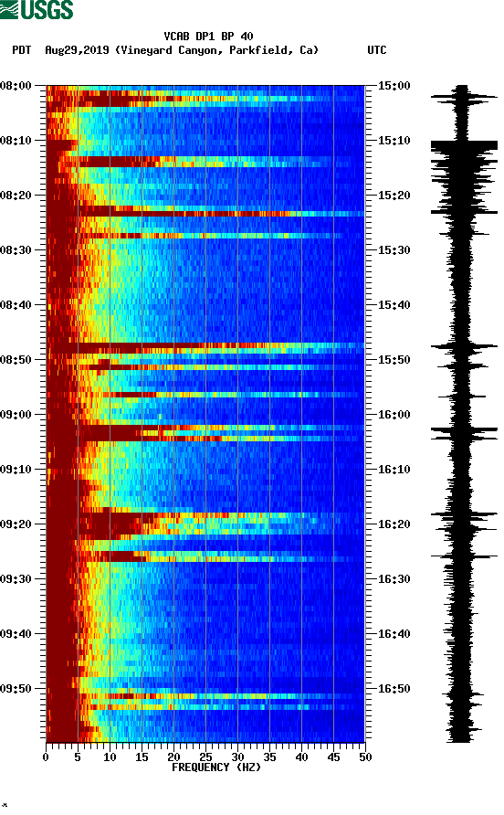
Task: Click the 'FREQUENCY (HZ)' axis title
Action: click(x=216, y=767)
